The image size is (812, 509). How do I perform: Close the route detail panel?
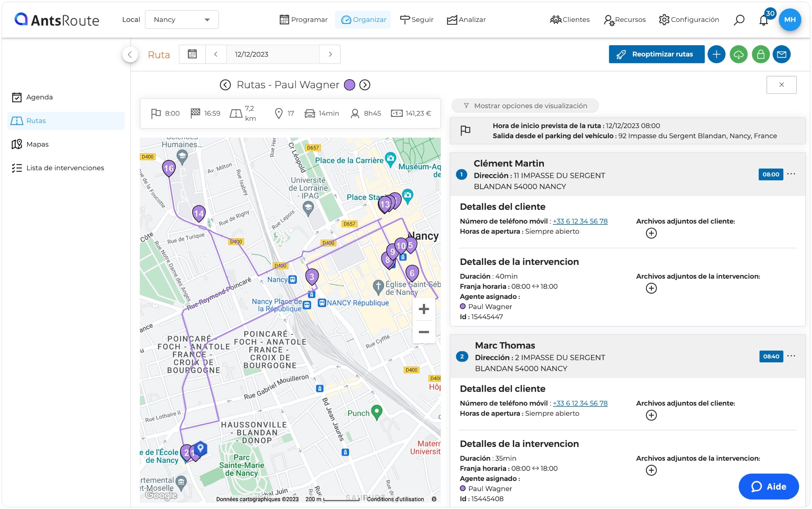(781, 85)
